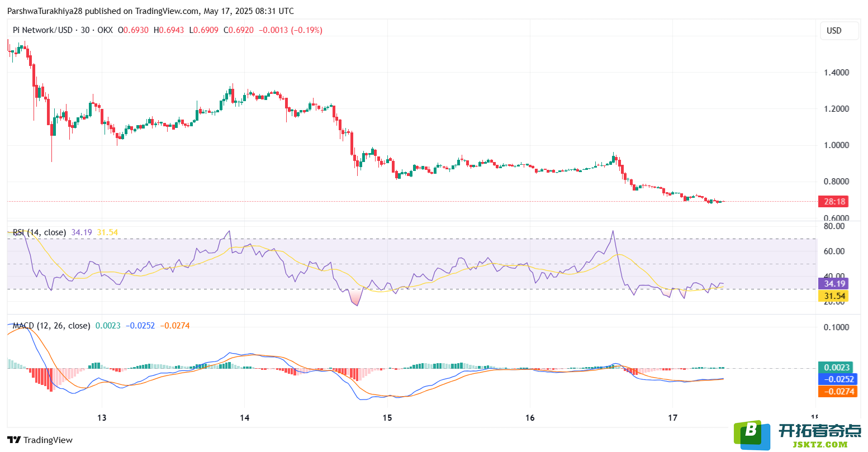Click the TradingView logo at bottom left

pos(40,440)
